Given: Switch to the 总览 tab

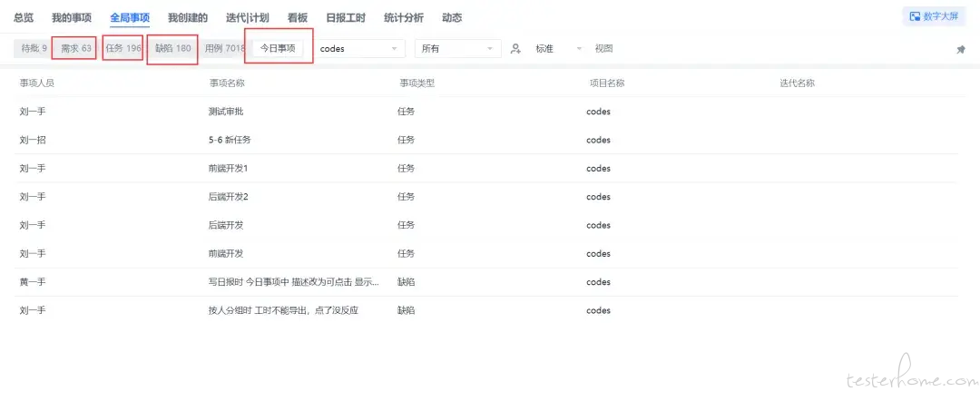Looking at the screenshot, I should pyautogui.click(x=24, y=17).
